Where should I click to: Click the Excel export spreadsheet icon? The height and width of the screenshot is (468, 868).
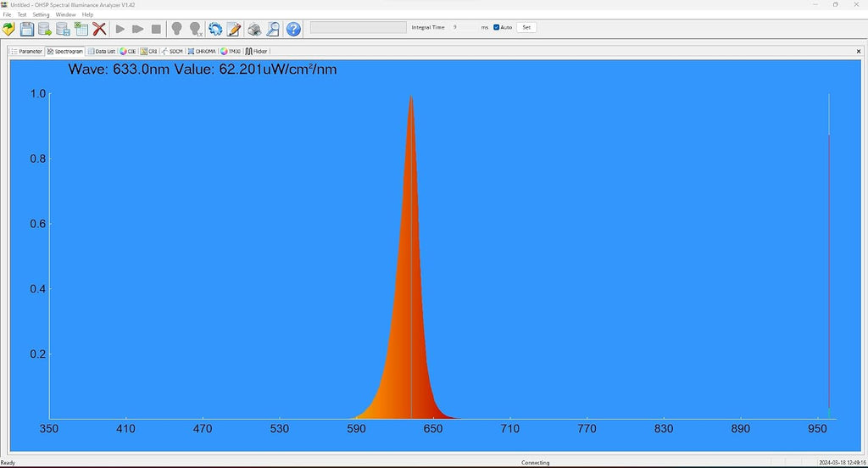(81, 29)
